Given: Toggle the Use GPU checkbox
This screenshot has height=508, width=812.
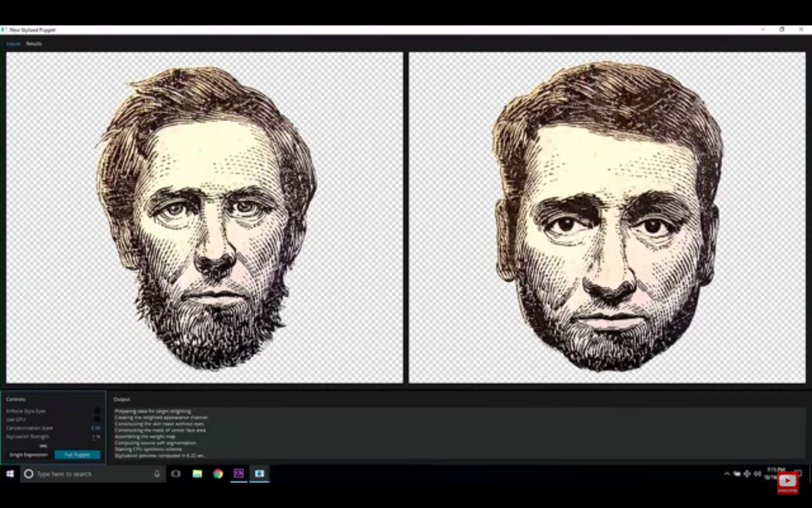Looking at the screenshot, I should tap(97, 419).
